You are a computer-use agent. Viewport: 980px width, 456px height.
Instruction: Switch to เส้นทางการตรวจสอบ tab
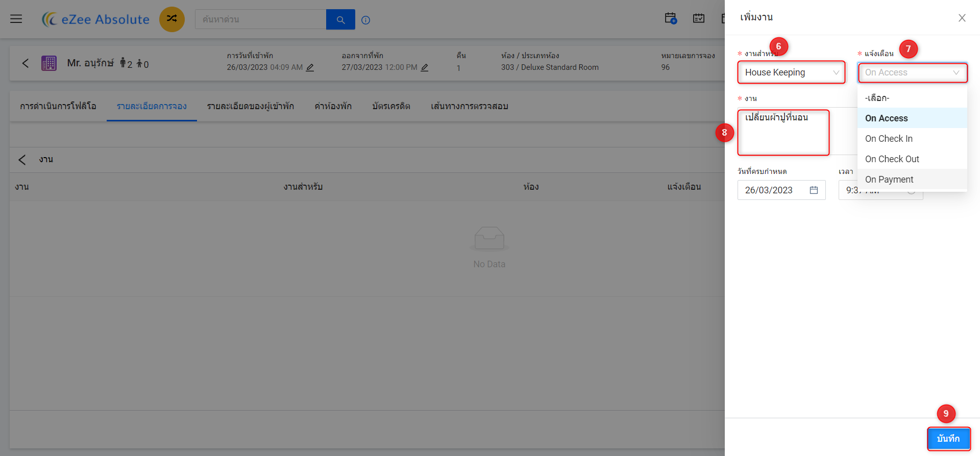coord(470,106)
